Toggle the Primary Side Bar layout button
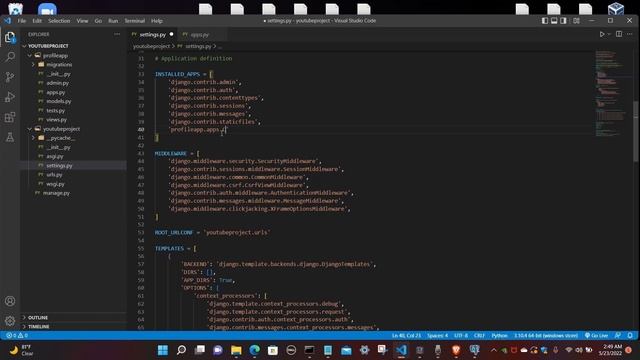 click(545, 21)
